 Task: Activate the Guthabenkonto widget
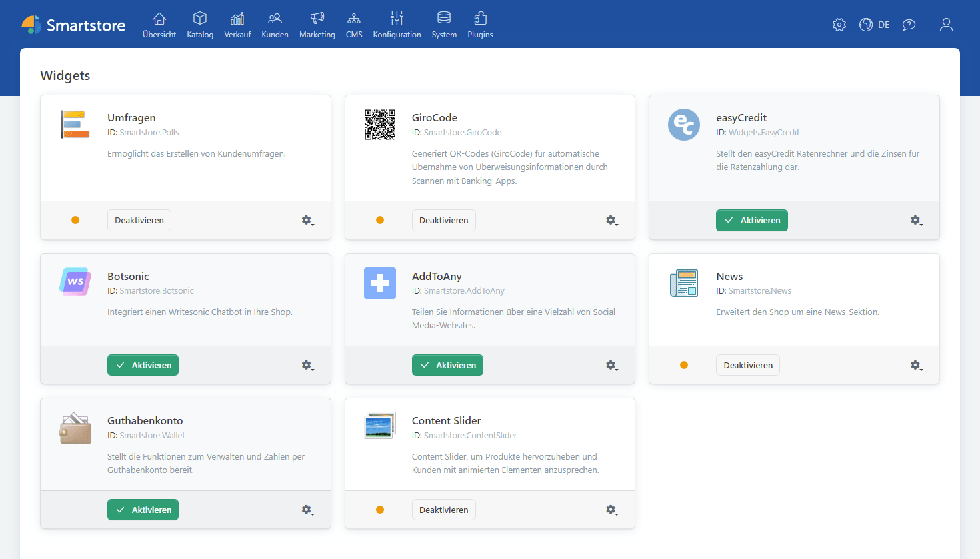[143, 510]
